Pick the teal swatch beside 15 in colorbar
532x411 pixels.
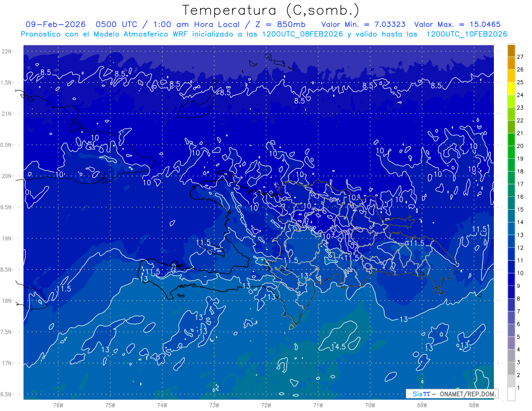[x=511, y=204]
